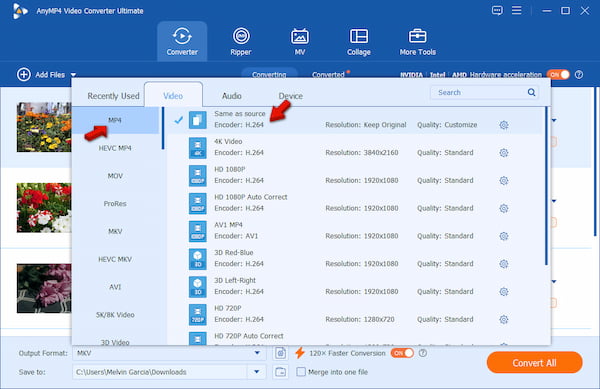This screenshot has width=600, height=389.
Task: Open the output folder icon next to Save to
Action: point(280,372)
